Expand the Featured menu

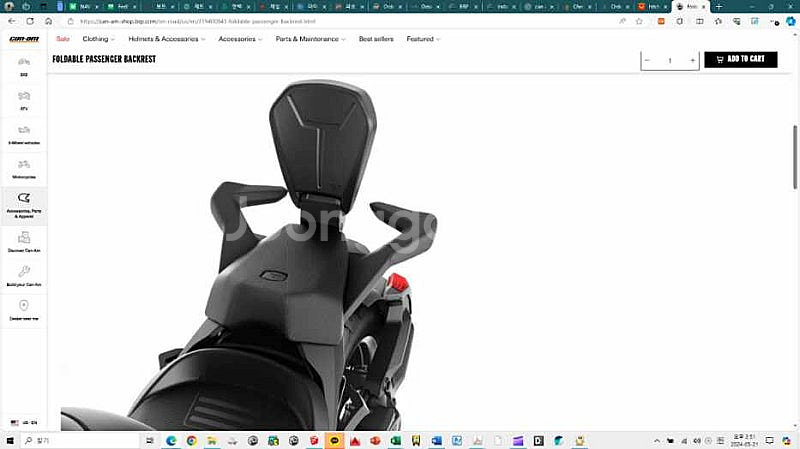point(423,39)
